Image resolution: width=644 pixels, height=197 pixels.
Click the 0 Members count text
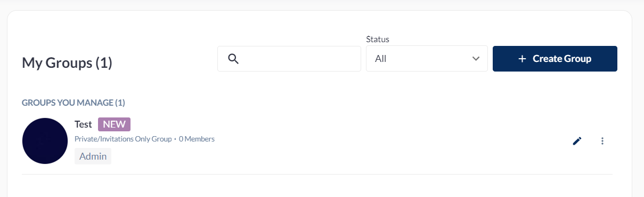197,139
